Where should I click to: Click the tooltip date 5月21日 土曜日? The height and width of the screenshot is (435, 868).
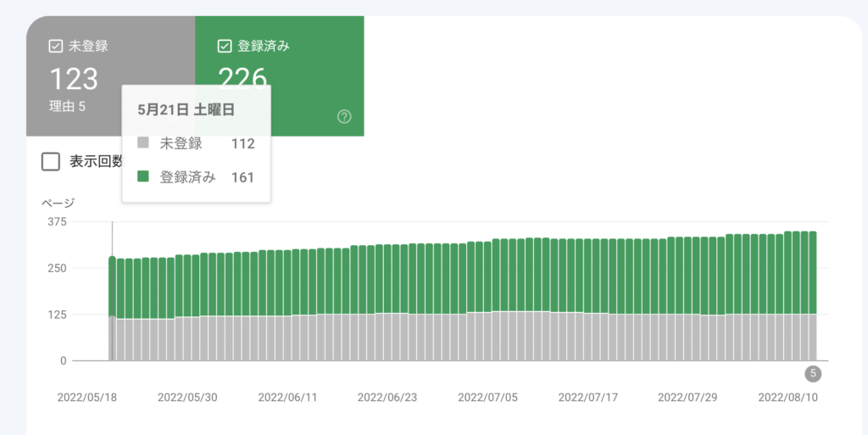(186, 109)
